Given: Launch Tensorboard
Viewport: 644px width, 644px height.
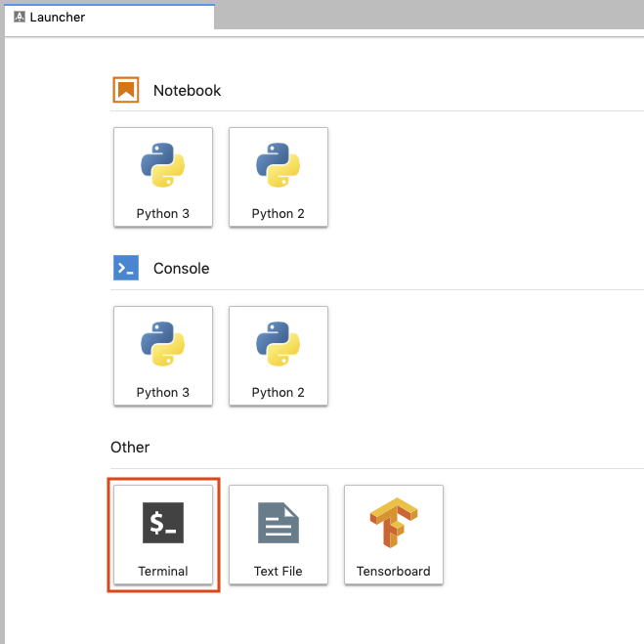Looking at the screenshot, I should [x=394, y=535].
